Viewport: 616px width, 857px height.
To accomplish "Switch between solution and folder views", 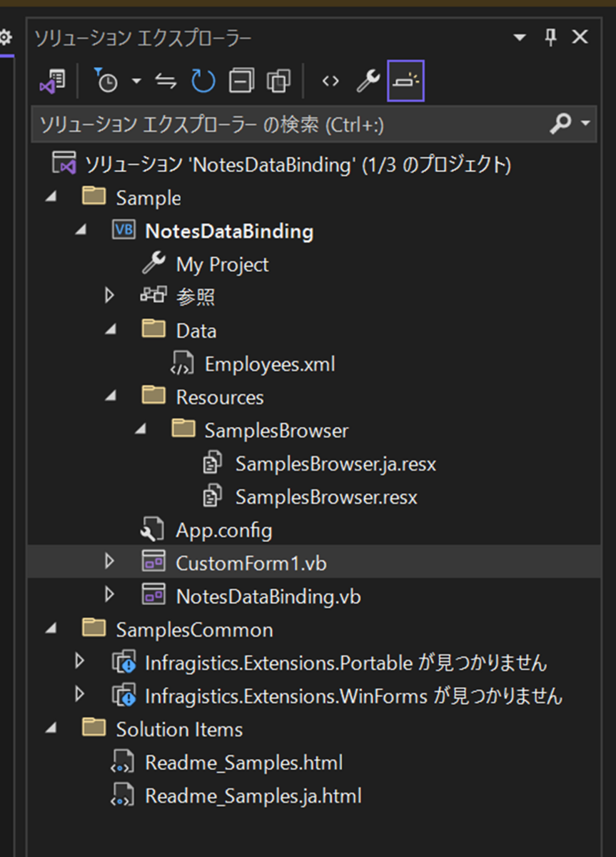I will [52, 81].
